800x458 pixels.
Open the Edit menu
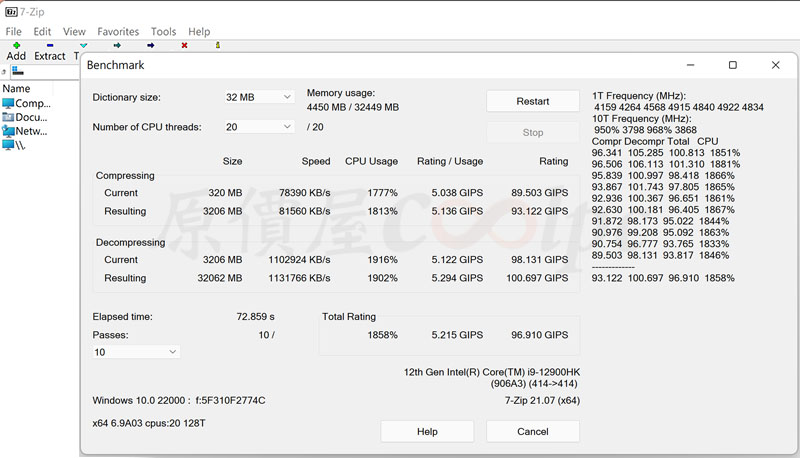(x=42, y=32)
